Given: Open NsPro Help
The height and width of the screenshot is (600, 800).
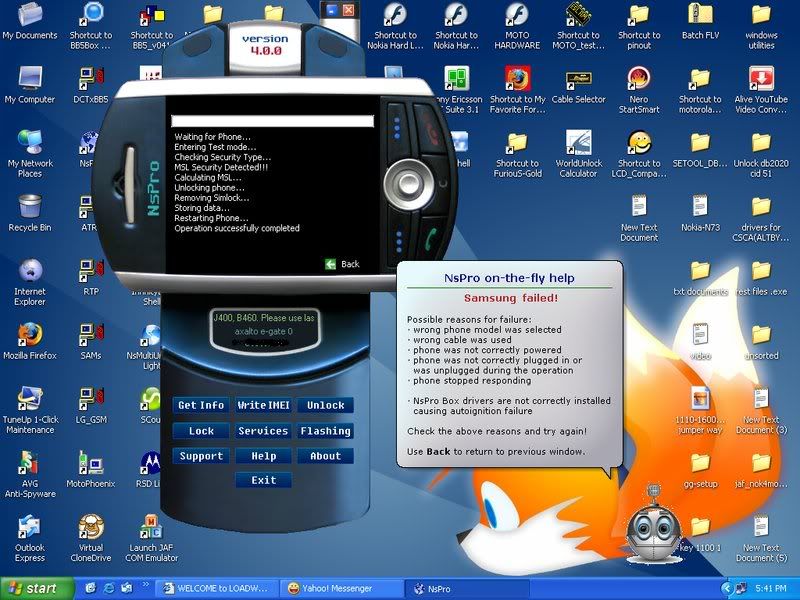Looking at the screenshot, I should 263,456.
